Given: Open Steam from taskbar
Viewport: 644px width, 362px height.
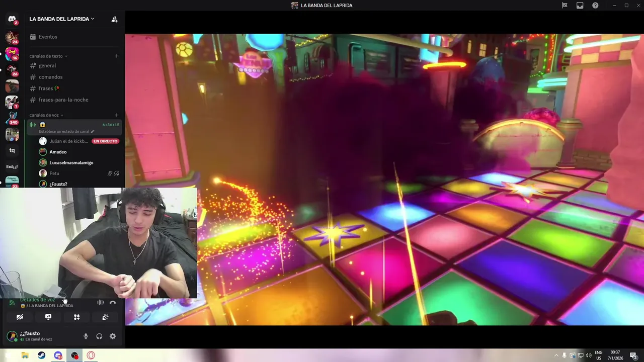Looking at the screenshot, I should (41, 355).
